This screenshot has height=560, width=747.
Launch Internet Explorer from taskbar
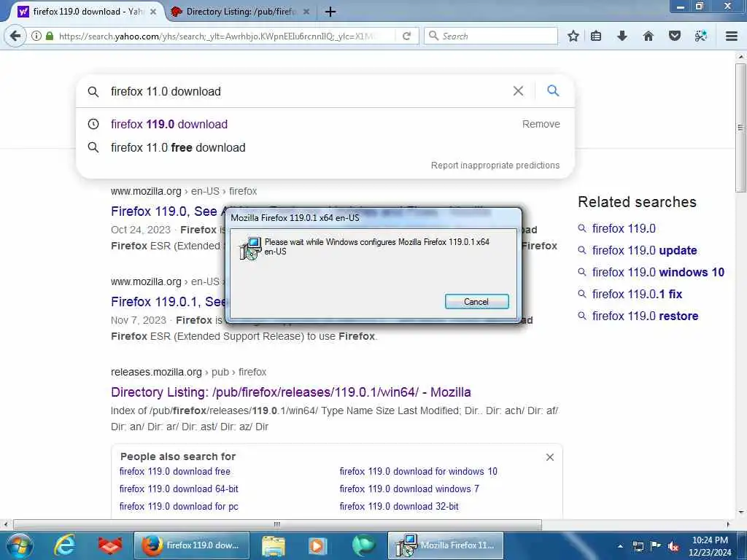(x=65, y=545)
